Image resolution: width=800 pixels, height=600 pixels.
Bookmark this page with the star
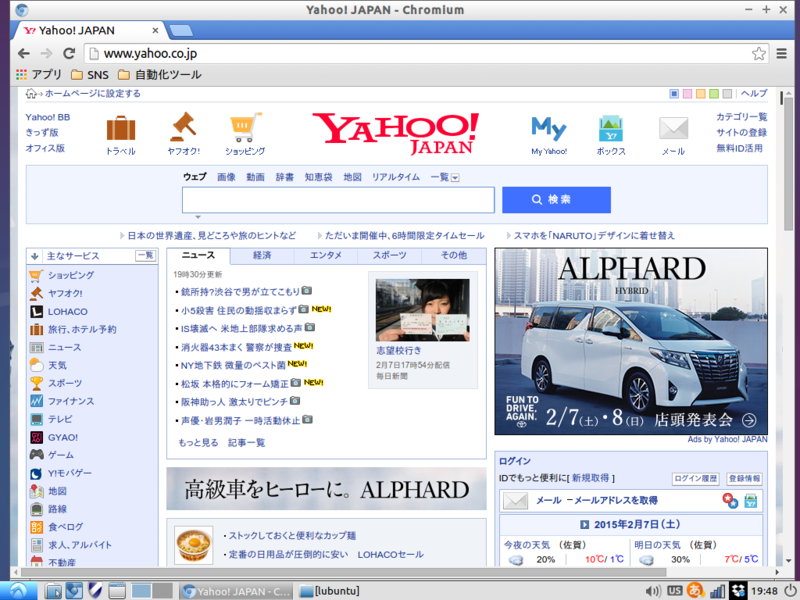(x=759, y=54)
